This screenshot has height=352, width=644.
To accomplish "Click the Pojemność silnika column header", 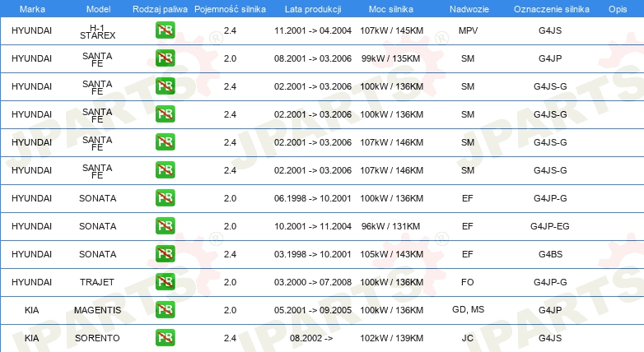I will click(x=230, y=9).
